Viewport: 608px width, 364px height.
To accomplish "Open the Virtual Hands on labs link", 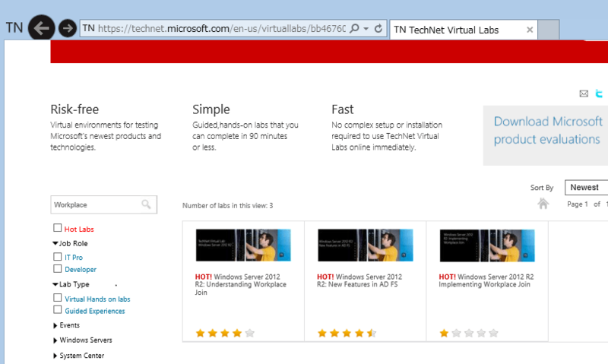I will [97, 299].
